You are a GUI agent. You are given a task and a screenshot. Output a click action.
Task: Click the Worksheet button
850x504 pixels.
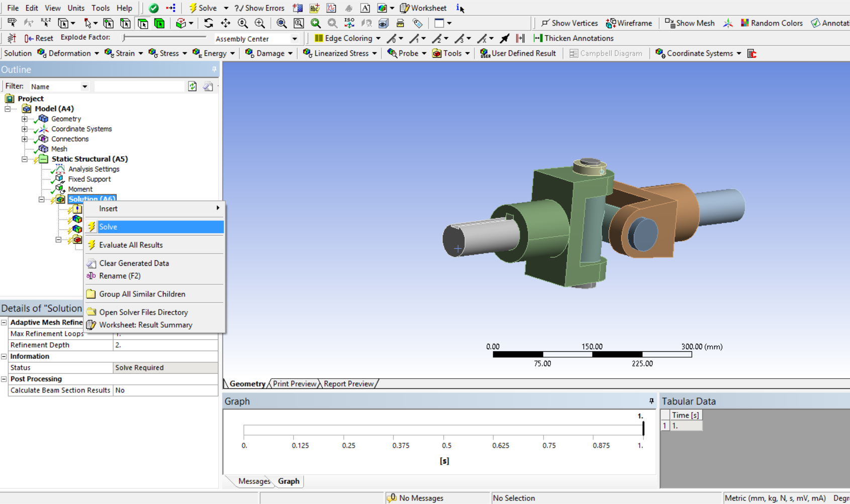click(x=423, y=8)
